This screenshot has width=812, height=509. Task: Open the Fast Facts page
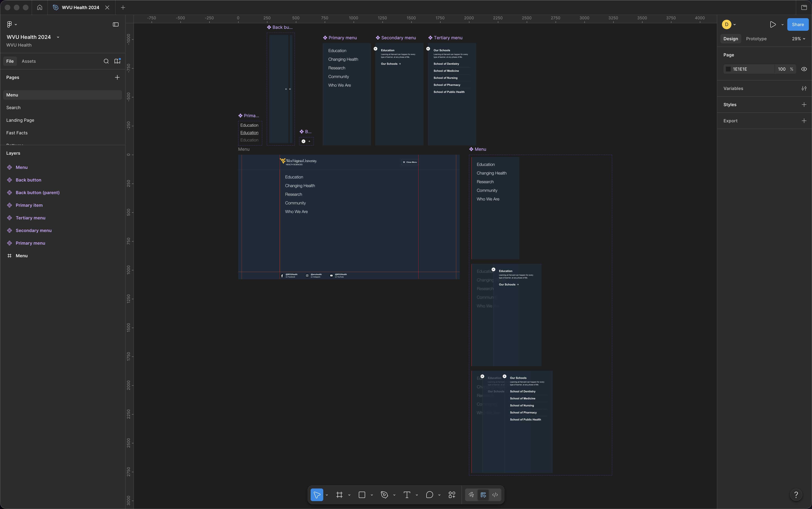(63, 133)
